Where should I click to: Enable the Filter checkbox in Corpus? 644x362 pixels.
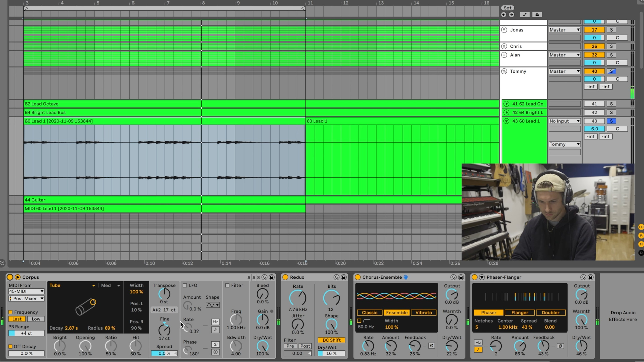coord(227,286)
